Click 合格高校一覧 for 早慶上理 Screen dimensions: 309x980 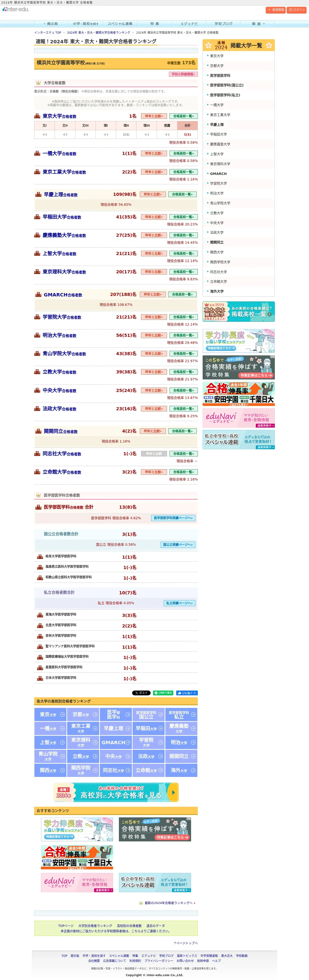pos(182,194)
